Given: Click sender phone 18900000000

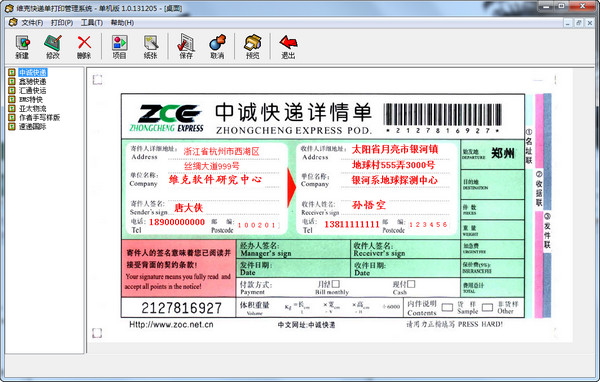Looking at the screenshot, I should click(177, 222).
